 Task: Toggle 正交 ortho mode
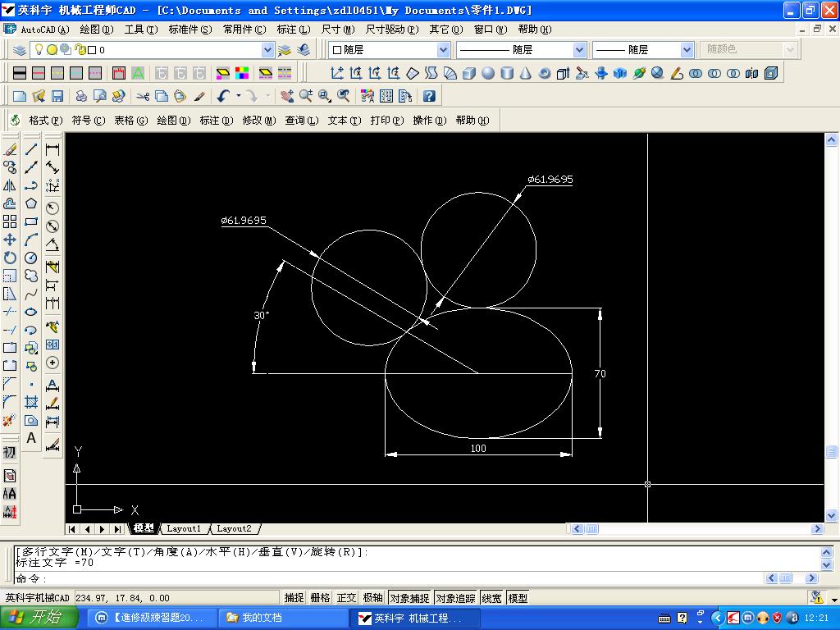point(347,598)
